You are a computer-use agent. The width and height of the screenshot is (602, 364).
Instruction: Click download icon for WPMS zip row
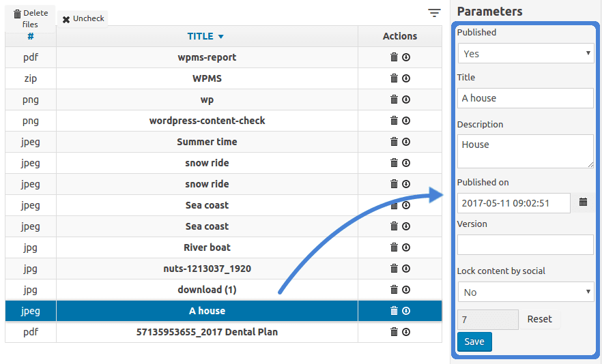click(406, 79)
